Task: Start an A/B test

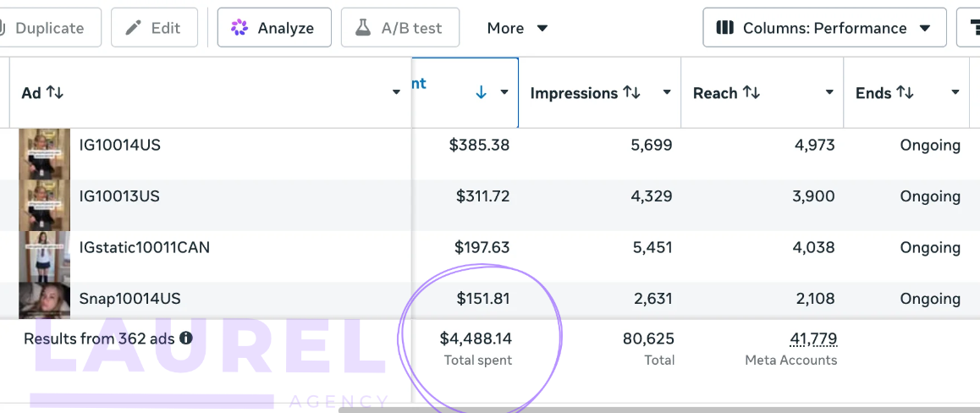Action: pyautogui.click(x=400, y=27)
